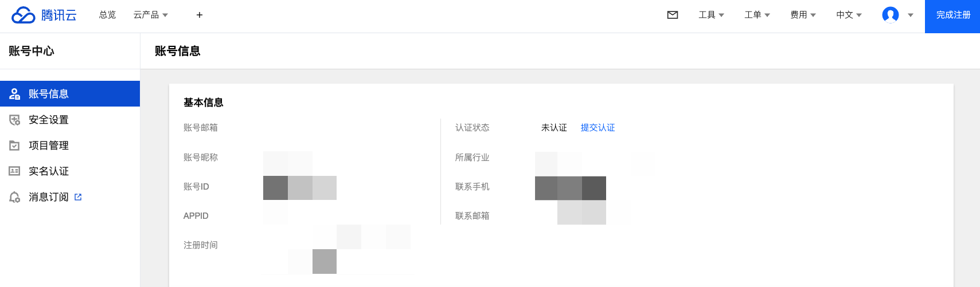This screenshot has width=980, height=287.
Task: Expand the 费用 dropdown menu
Action: [803, 15]
